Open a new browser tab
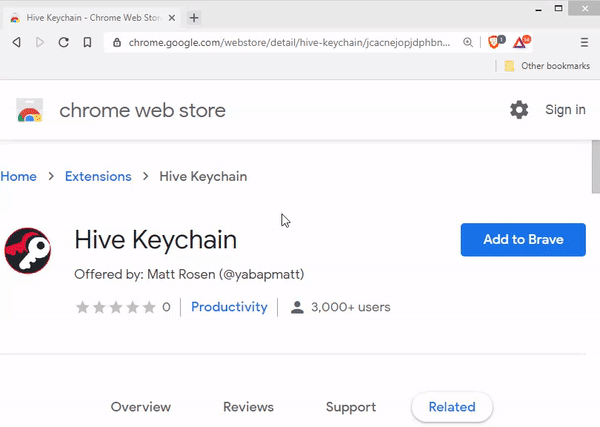Viewport: 600px width, 427px height. (194, 17)
